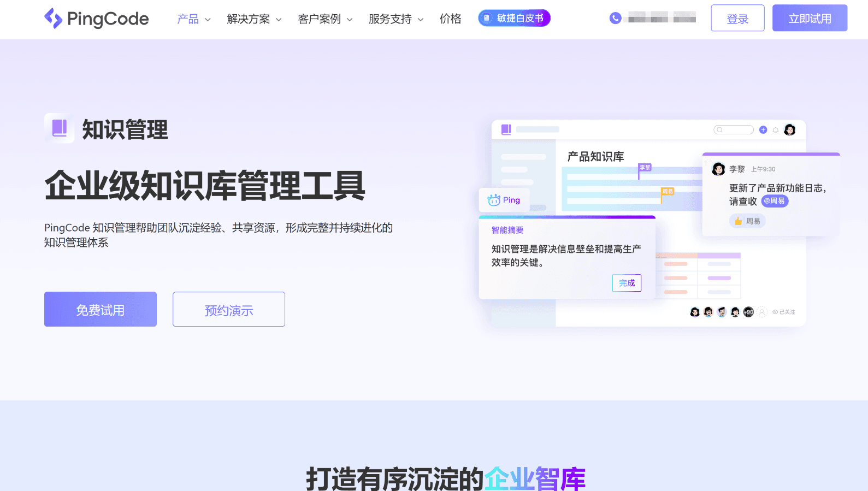Click 李黎's avatar in the comment card
This screenshot has height=491, width=868.
pos(718,169)
